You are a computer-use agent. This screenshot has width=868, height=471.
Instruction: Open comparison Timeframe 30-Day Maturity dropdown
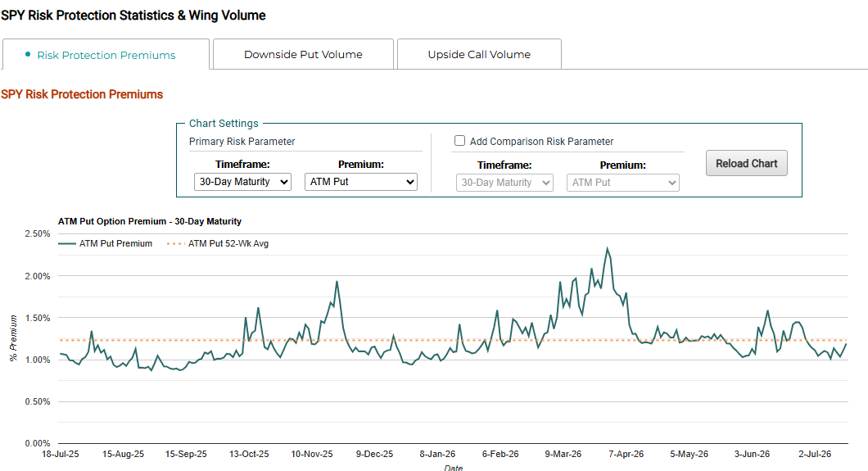click(x=504, y=183)
